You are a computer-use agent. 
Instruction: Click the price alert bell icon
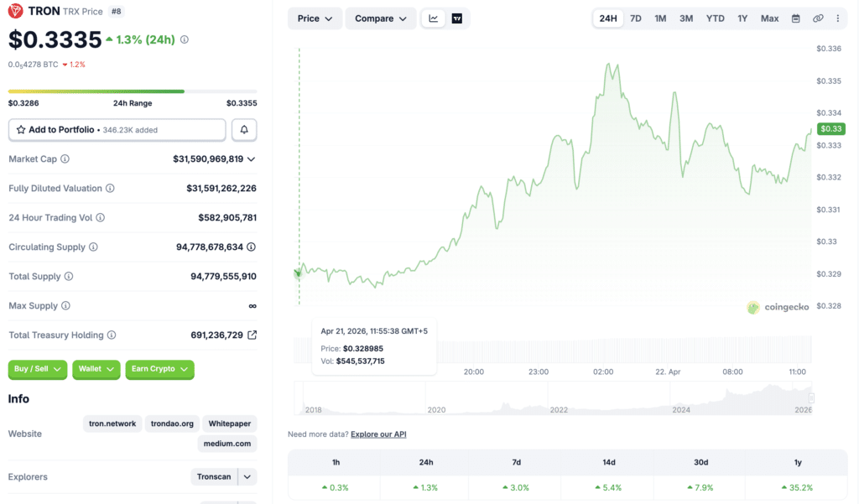244,130
